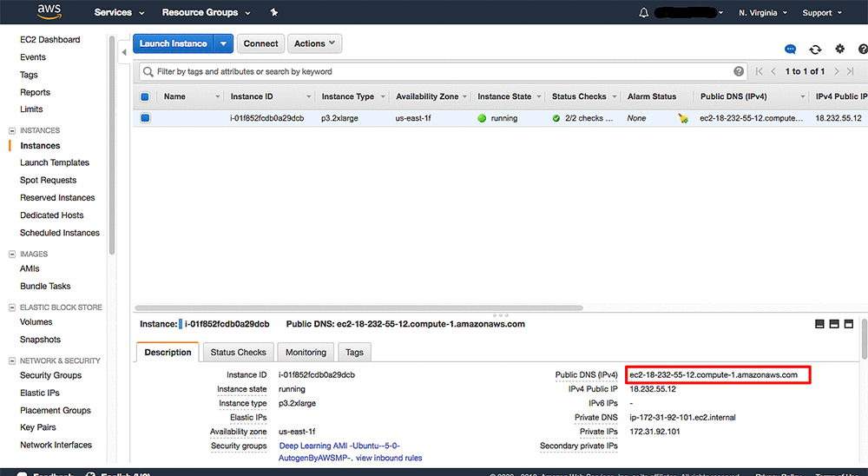Screen dimensions: 868x476
Task: Click the details pane vertical scrollbar
Action: coord(865,339)
